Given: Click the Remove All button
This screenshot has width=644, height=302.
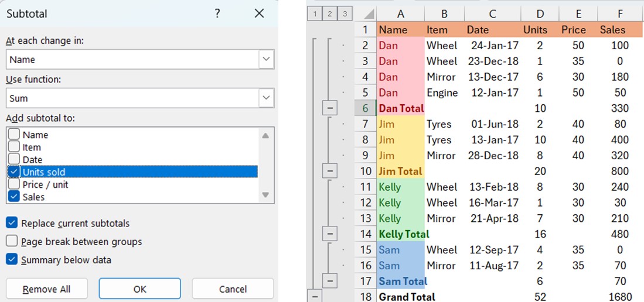Looking at the screenshot, I should point(47,289).
